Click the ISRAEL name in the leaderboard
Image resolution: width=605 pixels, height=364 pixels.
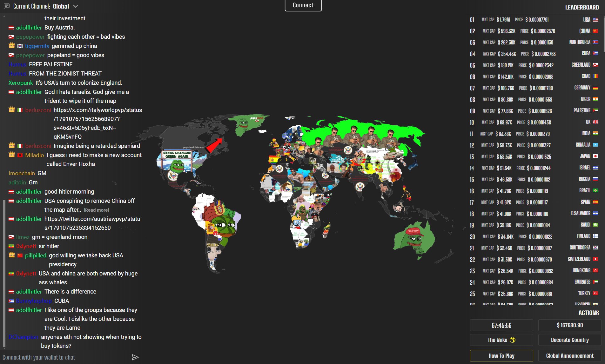coord(585,168)
